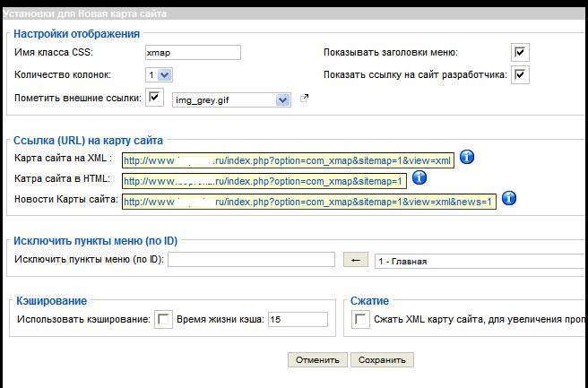Screen dimensions: 588x388
Task: Enable 'Сжать XML карту сайта' checkbox
Action: click(360, 320)
